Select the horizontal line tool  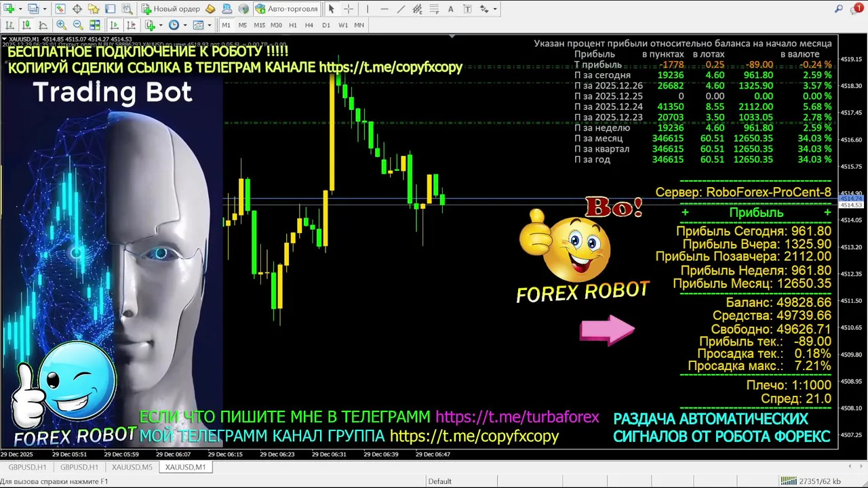(x=384, y=9)
